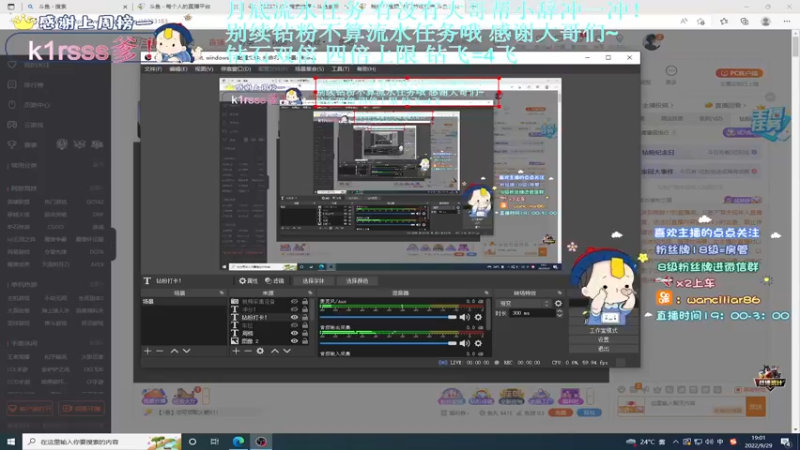Open the 帮助(H) menu in OBS
The width and height of the screenshot is (800, 450).
pos(366,69)
